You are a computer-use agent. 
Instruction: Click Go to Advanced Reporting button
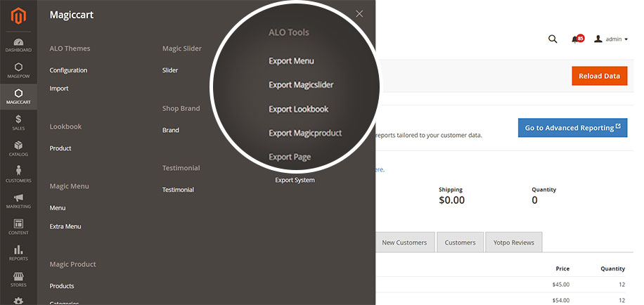(x=572, y=128)
